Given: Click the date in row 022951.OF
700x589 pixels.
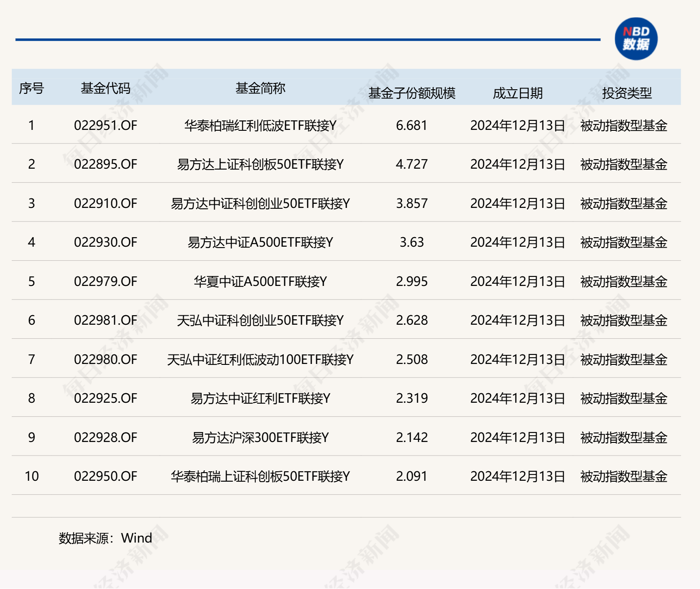Looking at the screenshot, I should click(x=518, y=125).
